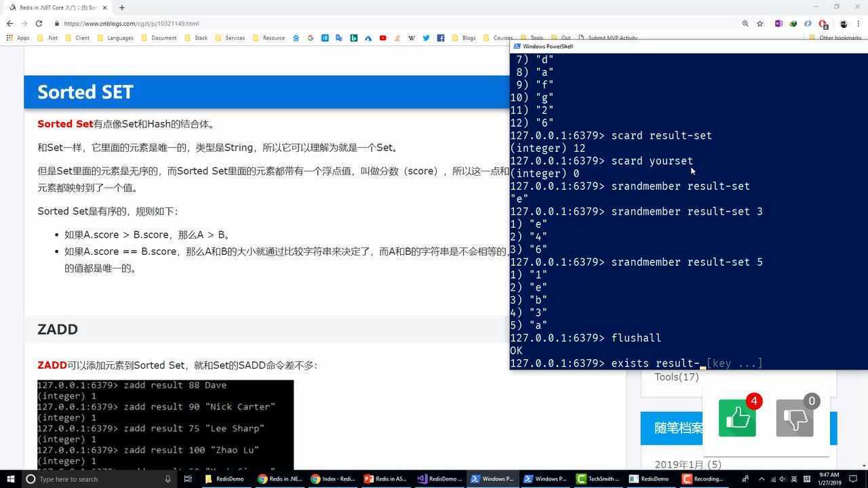Click the Facebook bookmark icon
Viewport: 868px width, 488px height.
coord(441,38)
